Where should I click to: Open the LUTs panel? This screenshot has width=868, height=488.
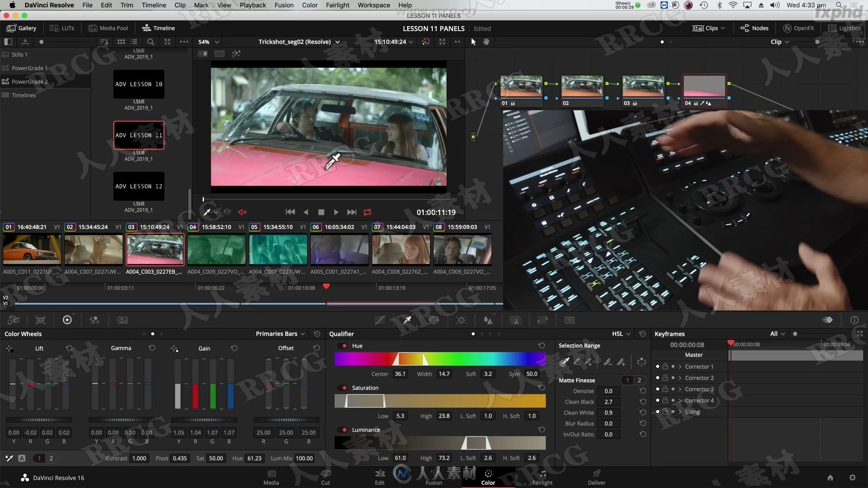62,28
